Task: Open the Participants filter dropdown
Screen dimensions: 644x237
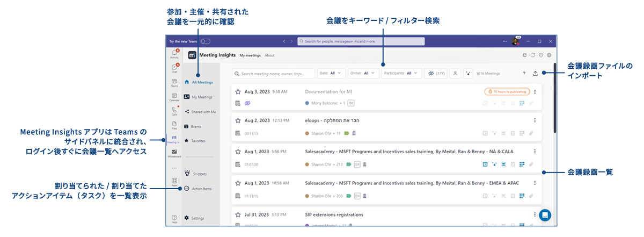Action: [x=401, y=73]
